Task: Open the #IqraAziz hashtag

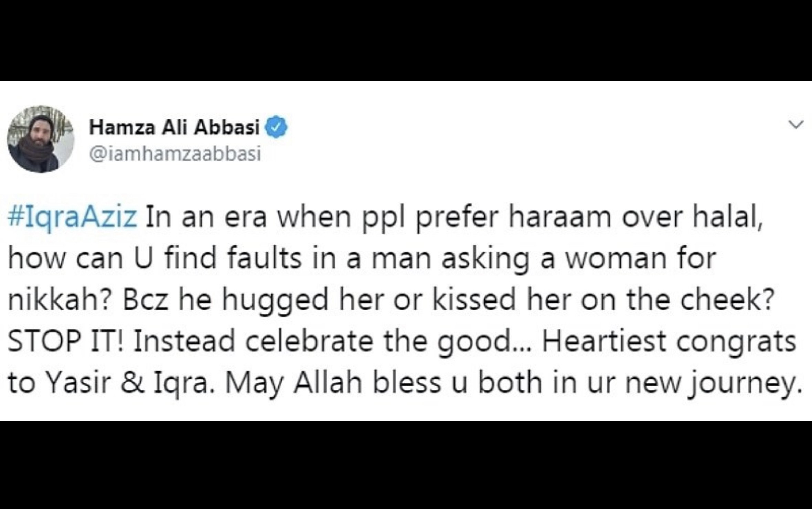Action: 72,218
